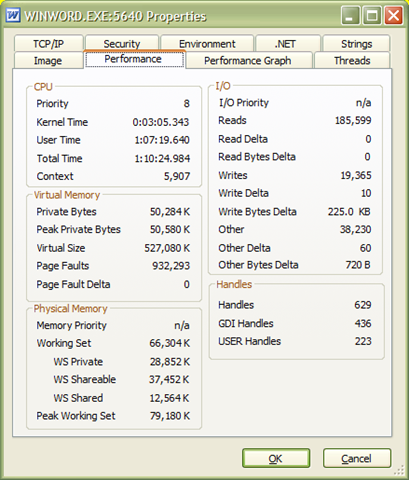Screen dimensions: 409x480
Task: Click the Cancel button
Action: (x=356, y=458)
